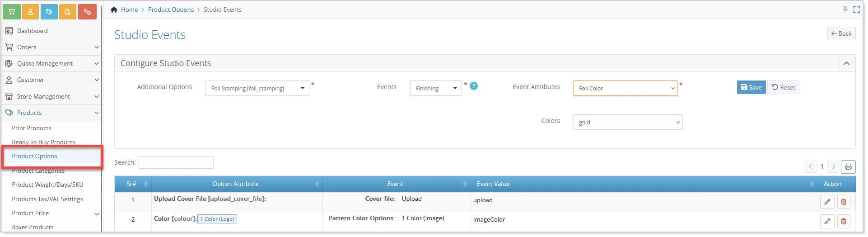Image resolution: width=868 pixels, height=237 pixels.
Task: Select Product Options in sidebar
Action: pos(34,156)
